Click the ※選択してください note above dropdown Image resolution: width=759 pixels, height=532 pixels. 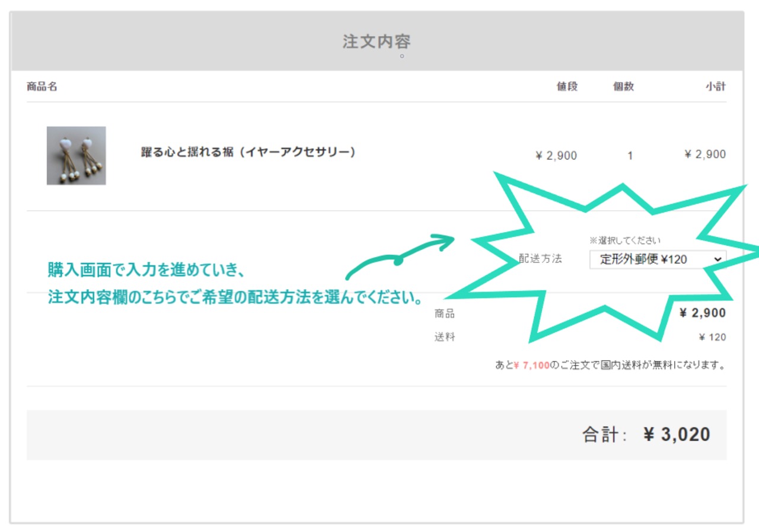pyautogui.click(x=624, y=241)
